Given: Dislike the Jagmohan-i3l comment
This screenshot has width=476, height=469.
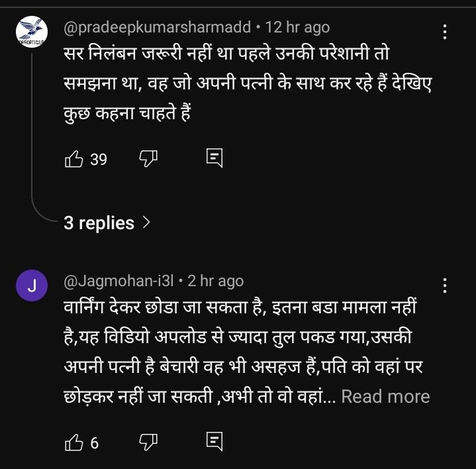Looking at the screenshot, I should pos(146,442).
